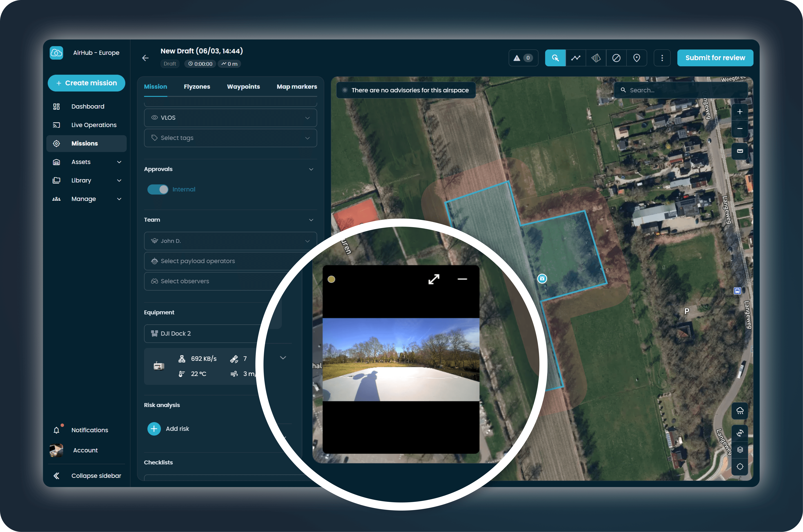Switch to the Mission tab
The width and height of the screenshot is (803, 532).
pos(155,87)
